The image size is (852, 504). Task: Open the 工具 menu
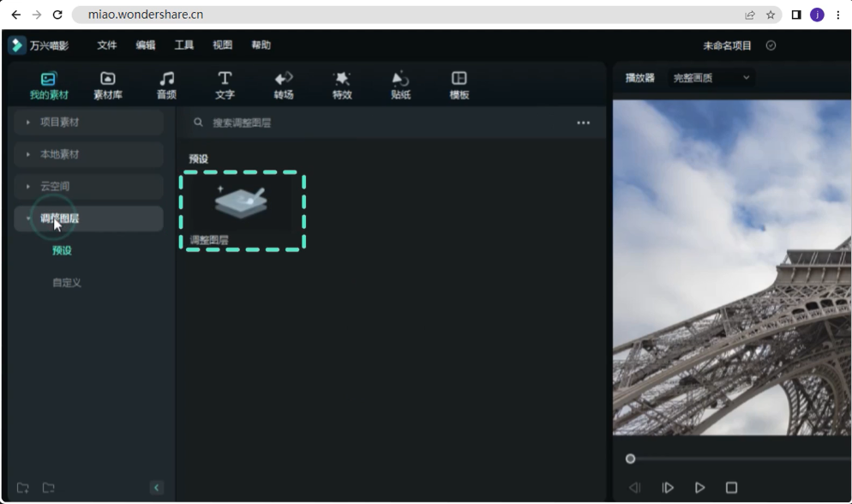(x=183, y=45)
